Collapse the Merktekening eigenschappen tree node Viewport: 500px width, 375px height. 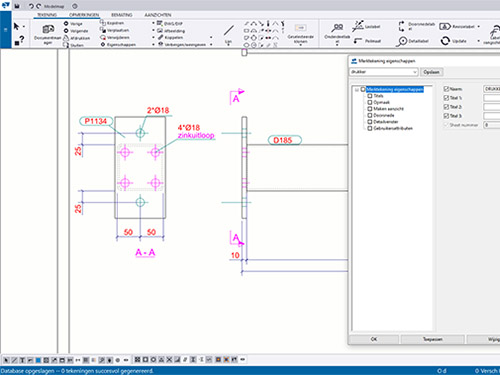[357, 89]
